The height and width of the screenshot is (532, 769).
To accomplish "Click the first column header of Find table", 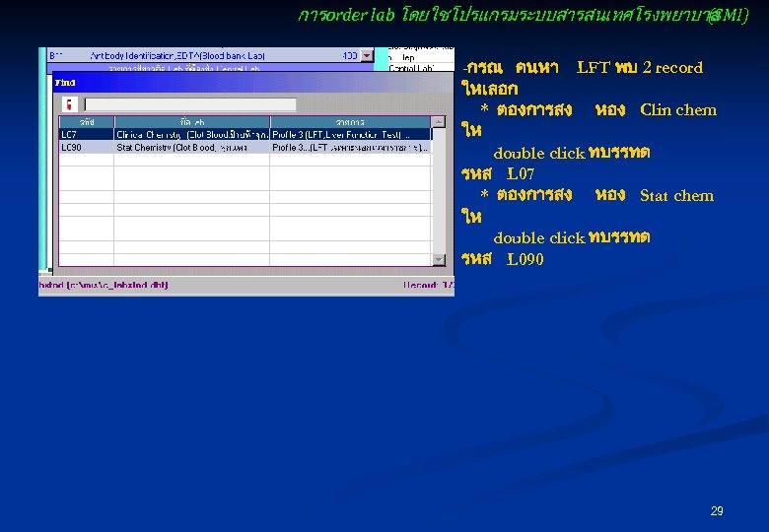I will 87,121.
